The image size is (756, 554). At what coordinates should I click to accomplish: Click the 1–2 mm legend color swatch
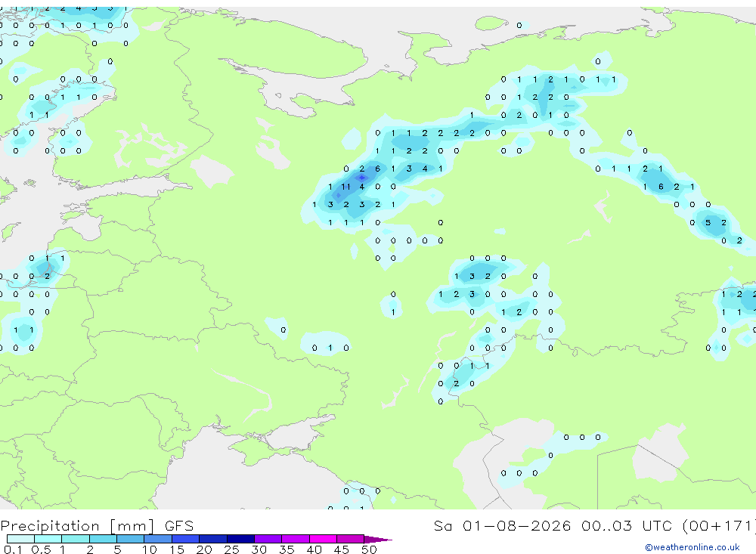75,539
